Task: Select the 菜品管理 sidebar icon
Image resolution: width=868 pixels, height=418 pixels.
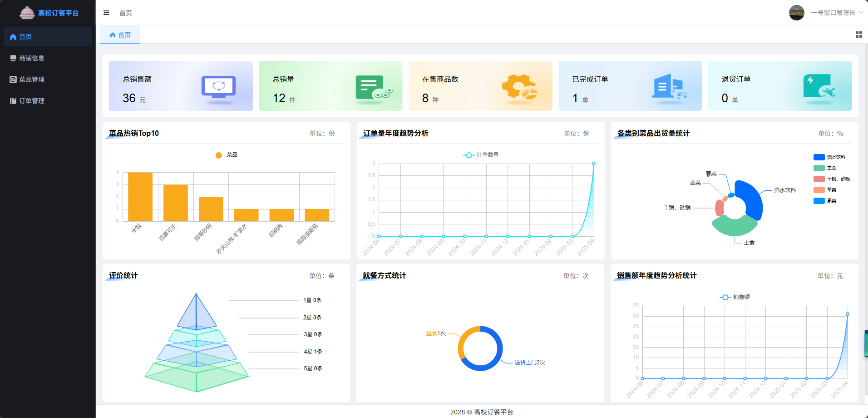Action: [13, 79]
